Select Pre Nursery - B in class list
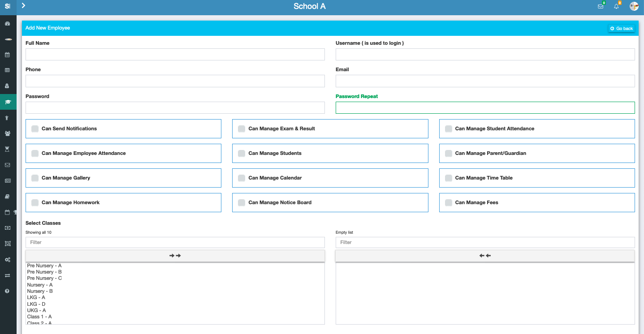 coord(44,272)
